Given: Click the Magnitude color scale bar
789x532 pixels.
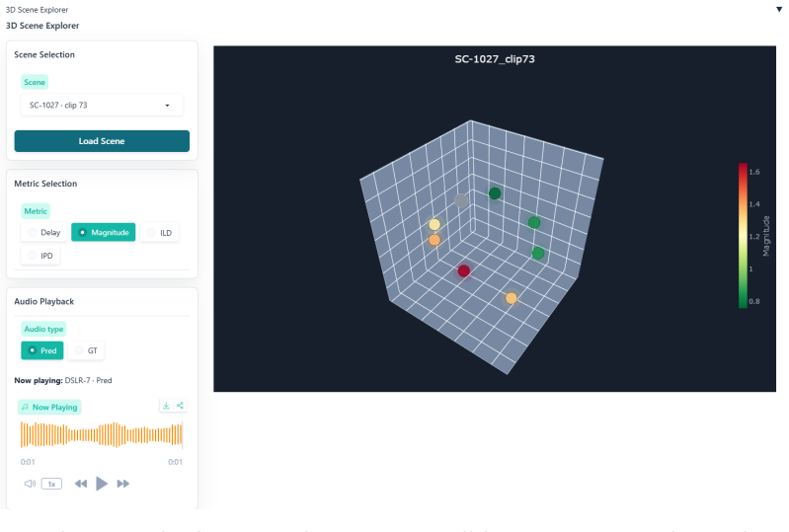Looking at the screenshot, I should [743, 235].
